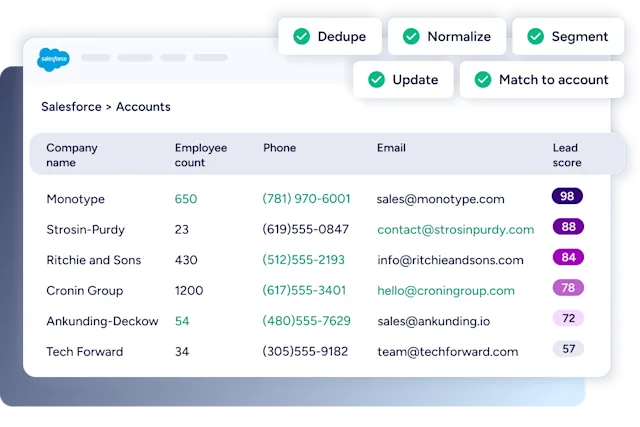Image resolution: width=640 pixels, height=427 pixels.
Task: Sort by Company name column header
Action: coord(72,155)
